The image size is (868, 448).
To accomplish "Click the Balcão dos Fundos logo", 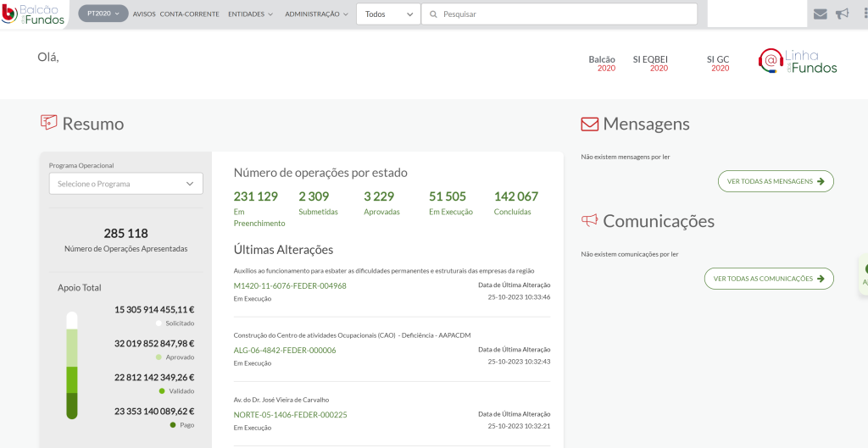I will point(33,14).
